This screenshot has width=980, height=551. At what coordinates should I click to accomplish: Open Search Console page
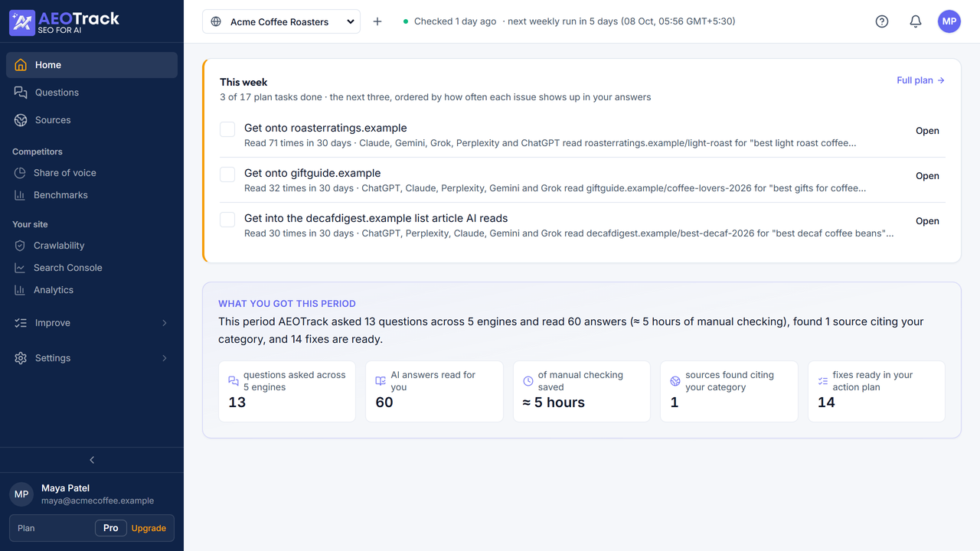point(92,268)
